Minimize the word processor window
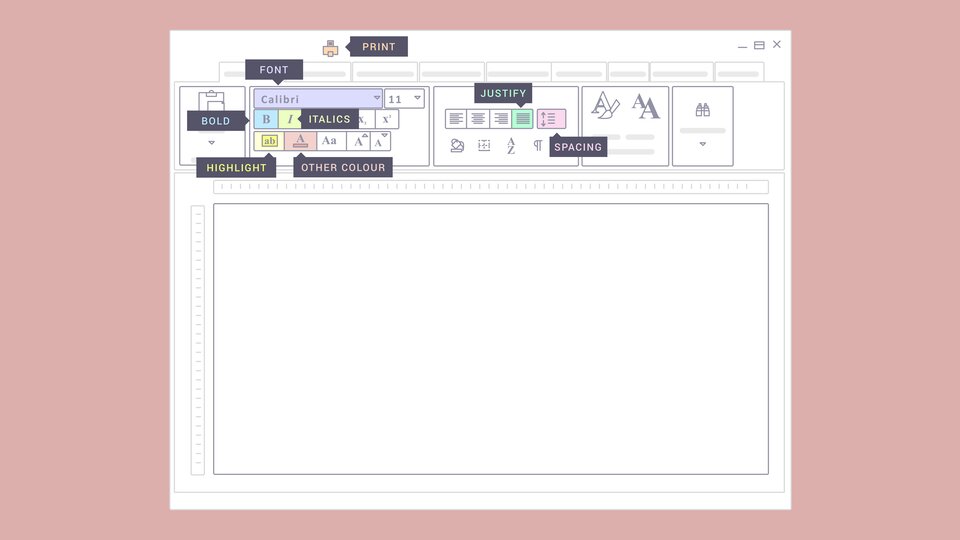This screenshot has height=540, width=960. coord(742,46)
